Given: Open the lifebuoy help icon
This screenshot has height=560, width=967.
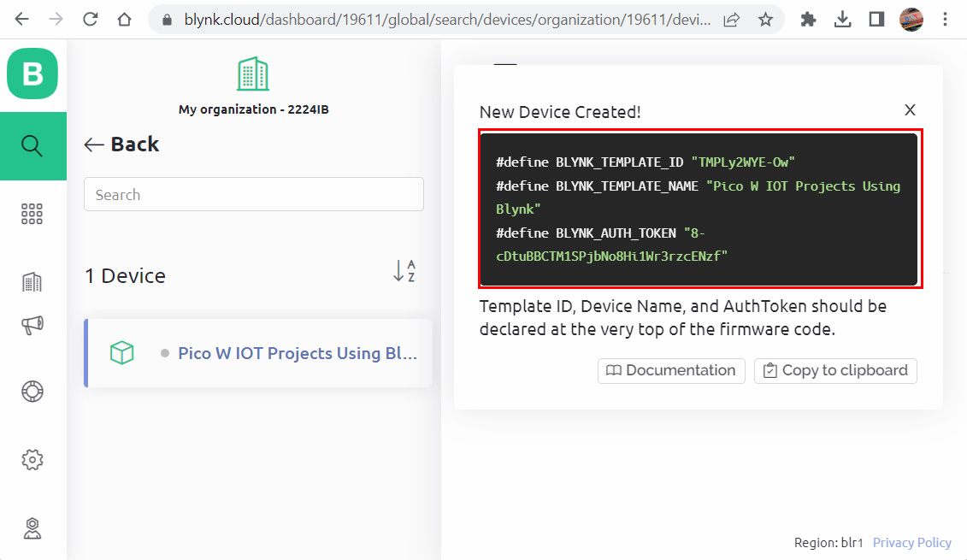Looking at the screenshot, I should click(x=32, y=392).
